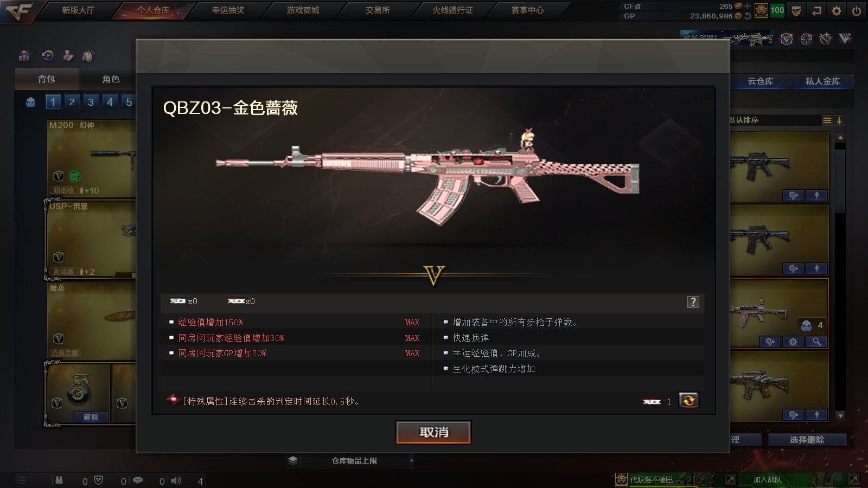Open the settings gear icon
Screen dimensions: 868x488
coord(837,11)
